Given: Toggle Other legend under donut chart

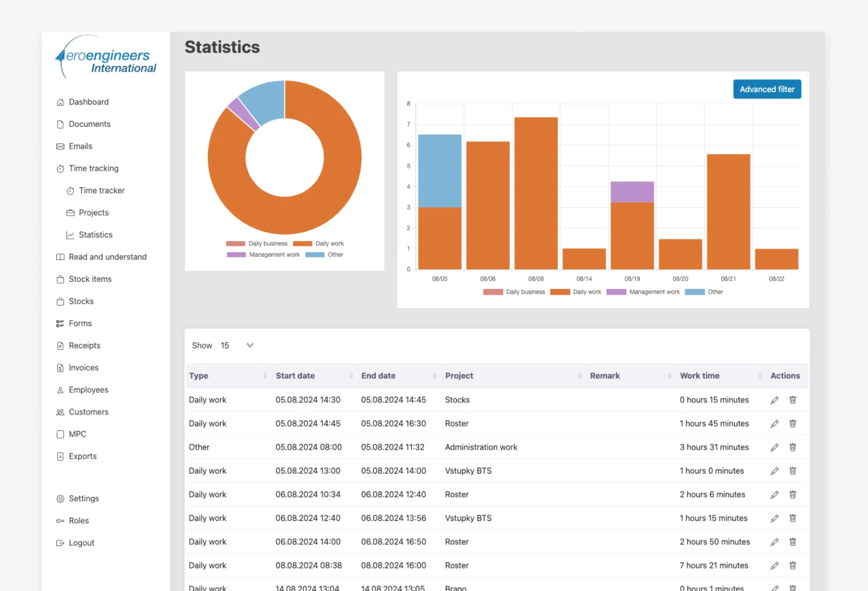Looking at the screenshot, I should 324,254.
